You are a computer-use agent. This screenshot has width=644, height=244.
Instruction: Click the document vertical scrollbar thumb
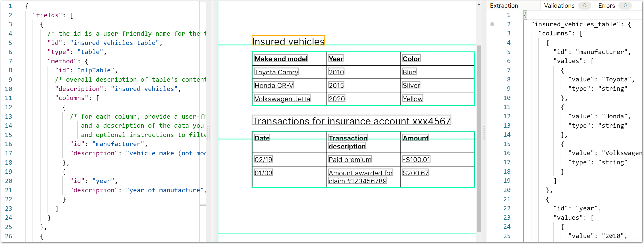point(479,139)
